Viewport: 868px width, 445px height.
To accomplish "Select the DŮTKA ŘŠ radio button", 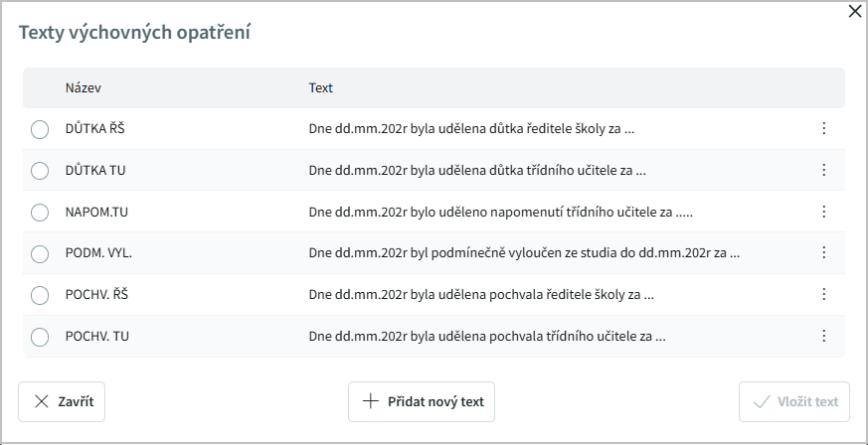I will tap(40, 129).
